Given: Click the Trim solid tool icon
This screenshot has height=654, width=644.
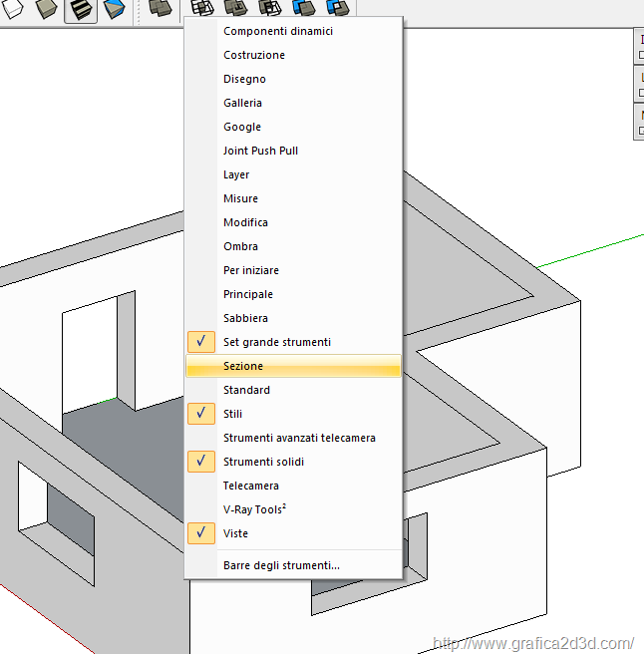Looking at the screenshot, I should tap(303, 8).
